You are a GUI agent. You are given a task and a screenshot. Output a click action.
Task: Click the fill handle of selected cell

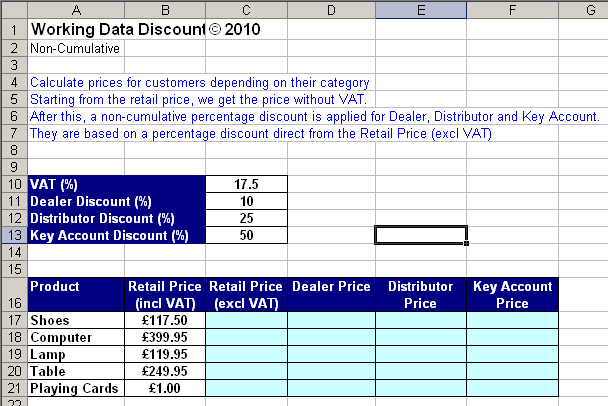pos(466,244)
